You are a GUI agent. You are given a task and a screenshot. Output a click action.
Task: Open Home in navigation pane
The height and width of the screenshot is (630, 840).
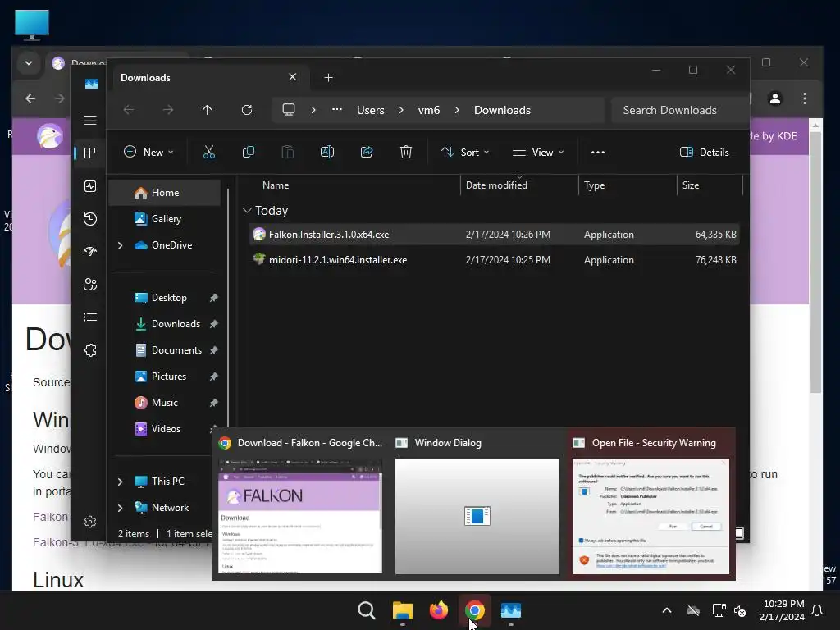[164, 193]
